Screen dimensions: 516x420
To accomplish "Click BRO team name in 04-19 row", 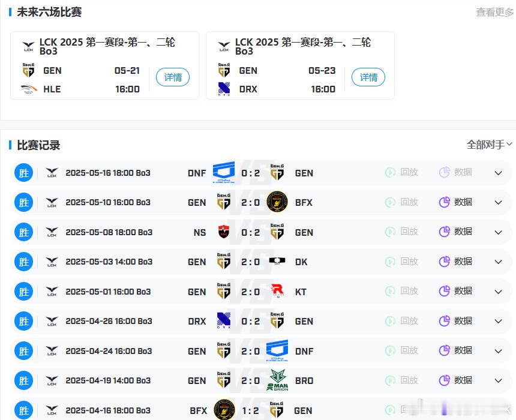I will [x=304, y=381].
